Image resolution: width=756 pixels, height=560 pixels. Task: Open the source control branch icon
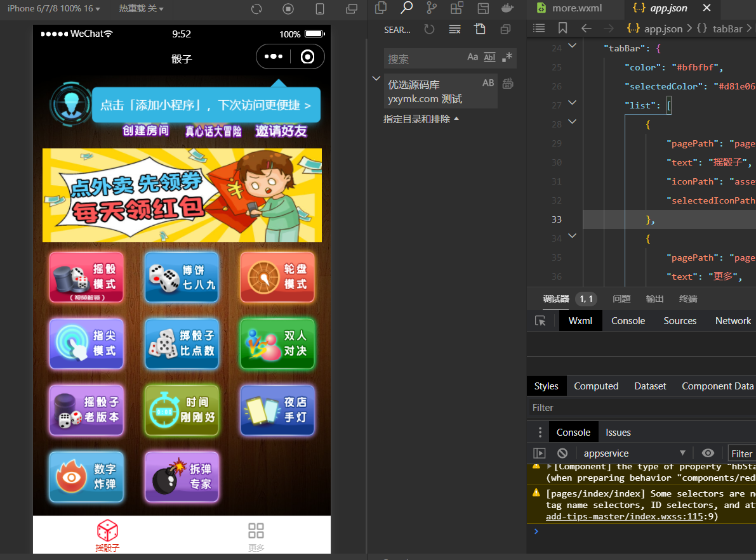click(x=432, y=8)
